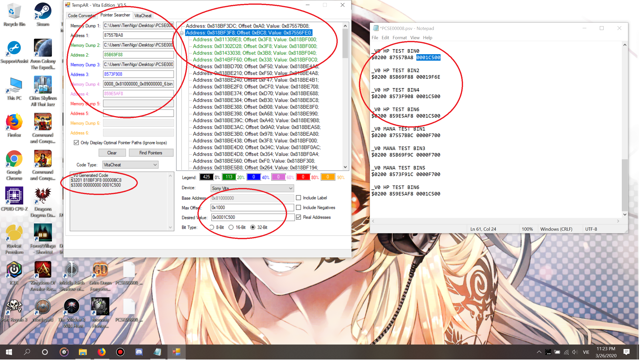This screenshot has height=363, width=644.
Task: Select pointer row Address 0x818BF3DC
Action: click(x=247, y=26)
